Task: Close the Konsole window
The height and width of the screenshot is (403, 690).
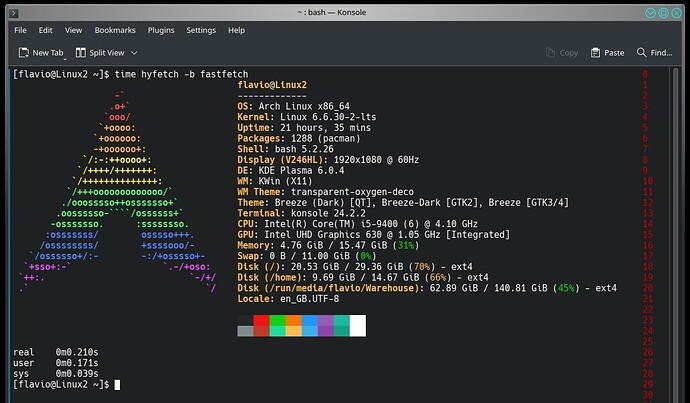Action: tap(676, 13)
